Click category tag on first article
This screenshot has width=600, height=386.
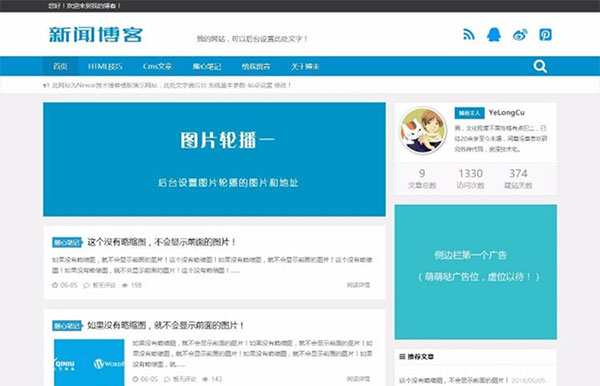(67, 242)
